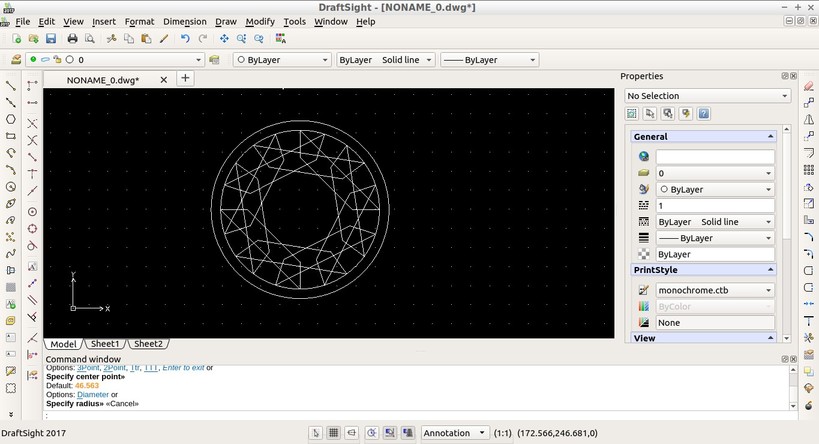This screenshot has width=819, height=444.
Task: Select the Polygon tool
Action: (x=10, y=120)
